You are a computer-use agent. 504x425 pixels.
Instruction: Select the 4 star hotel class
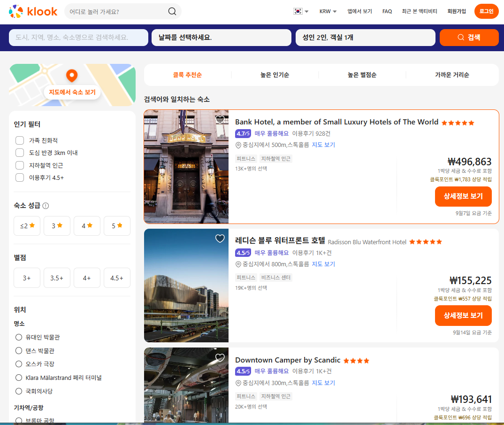point(87,226)
